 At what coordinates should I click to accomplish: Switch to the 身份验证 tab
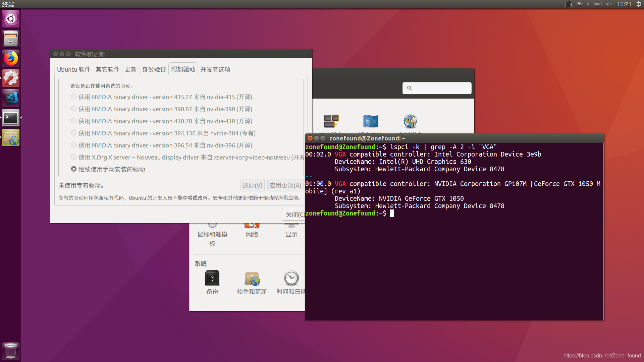(154, 69)
